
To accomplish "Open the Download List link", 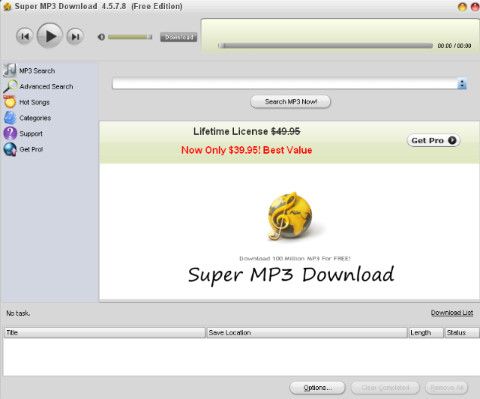I will [452, 313].
